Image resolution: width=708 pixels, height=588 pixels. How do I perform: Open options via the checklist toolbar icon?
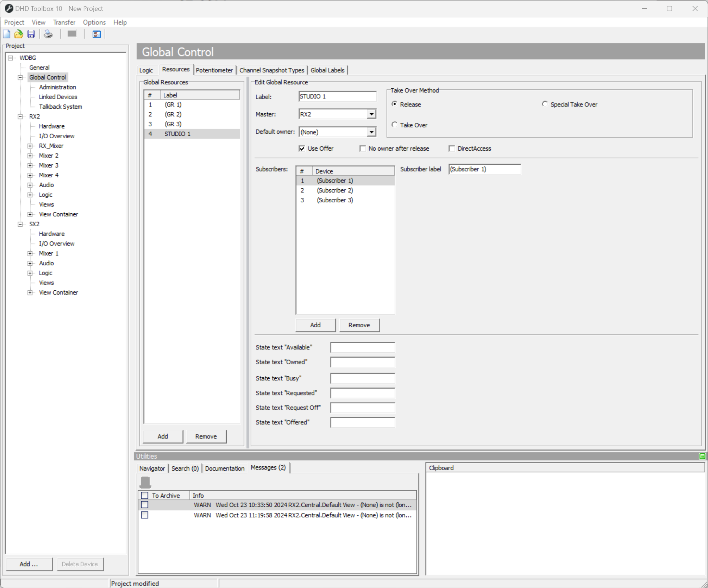pos(96,34)
